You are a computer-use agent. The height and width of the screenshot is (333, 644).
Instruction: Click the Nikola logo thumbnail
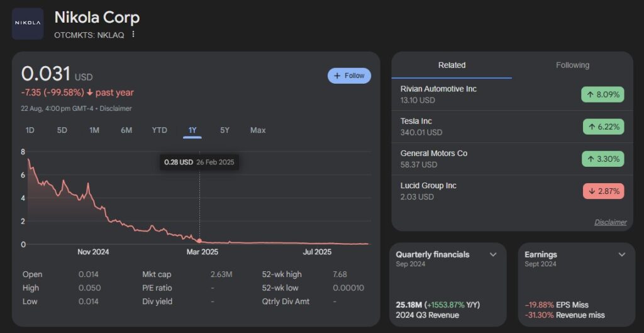(28, 23)
